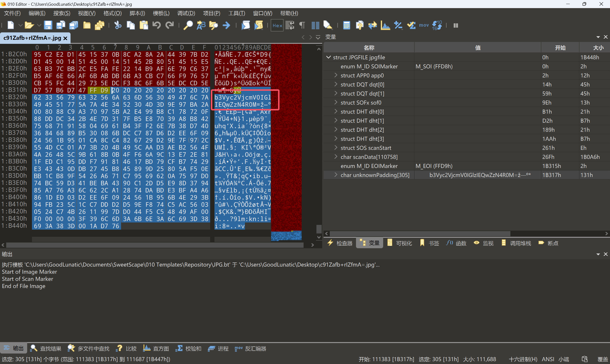610x364 pixels.
Task: Switch to 函数 tab
Action: coord(456,243)
